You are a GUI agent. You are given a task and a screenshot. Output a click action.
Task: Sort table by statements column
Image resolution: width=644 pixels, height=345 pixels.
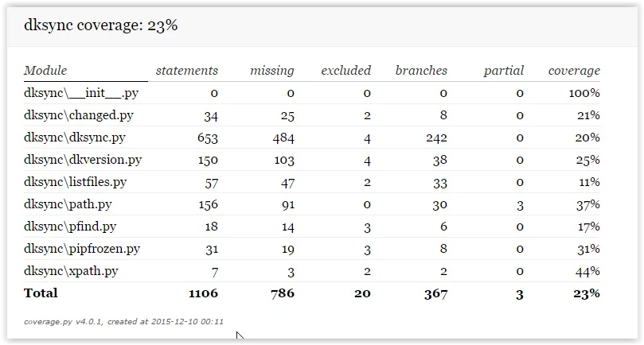pos(186,71)
